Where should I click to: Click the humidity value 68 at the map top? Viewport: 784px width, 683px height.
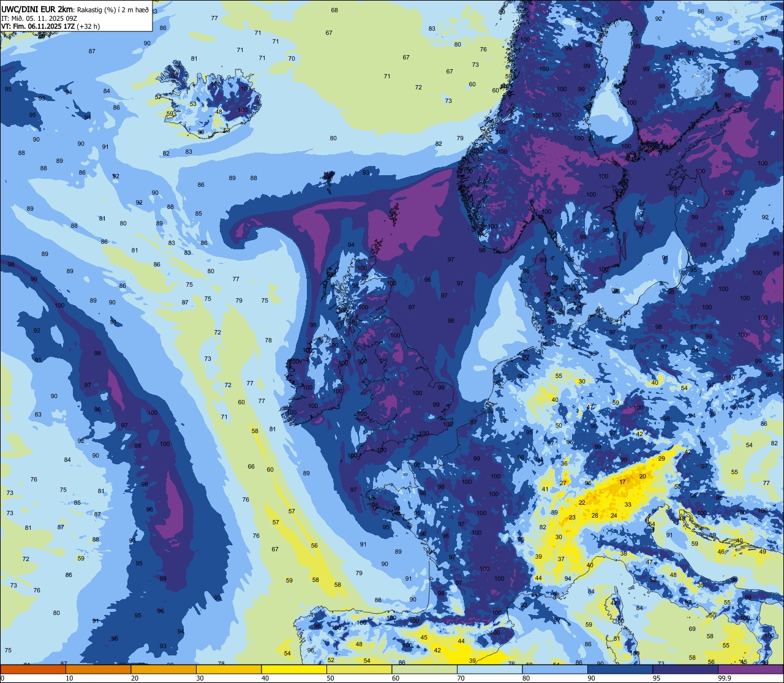click(334, 10)
